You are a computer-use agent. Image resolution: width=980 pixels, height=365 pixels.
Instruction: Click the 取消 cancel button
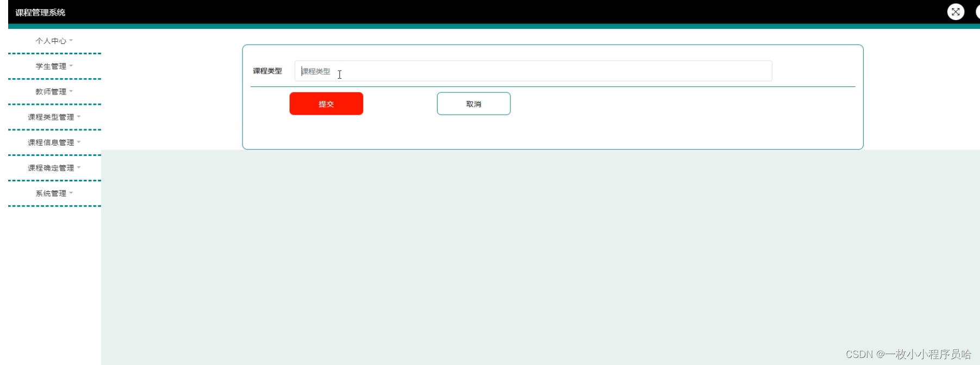pos(473,104)
